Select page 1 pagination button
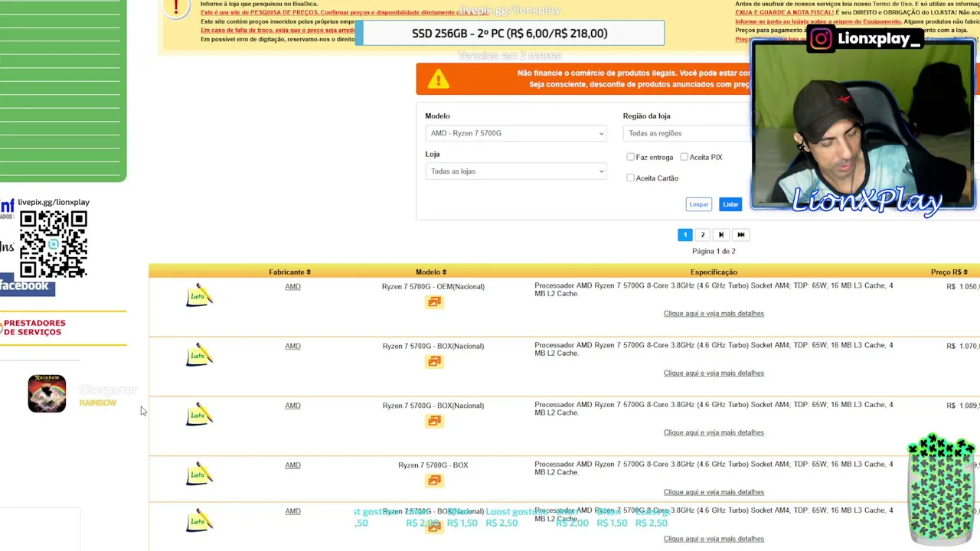Screen dimensions: 980x551 click(x=684, y=235)
